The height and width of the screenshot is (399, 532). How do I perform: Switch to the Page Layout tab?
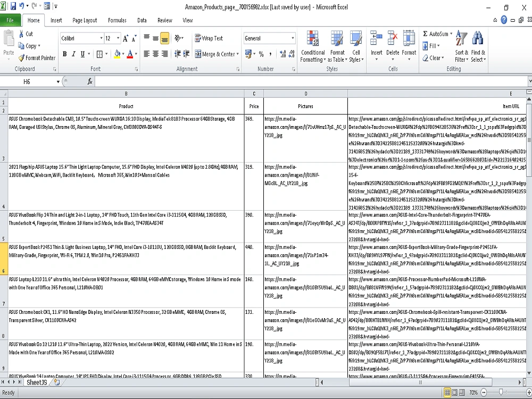point(85,20)
